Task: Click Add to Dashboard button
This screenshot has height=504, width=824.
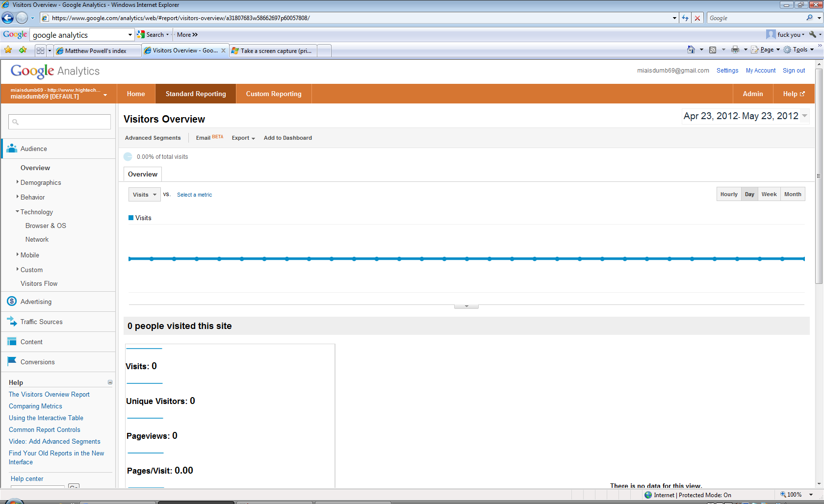Action: [287, 138]
